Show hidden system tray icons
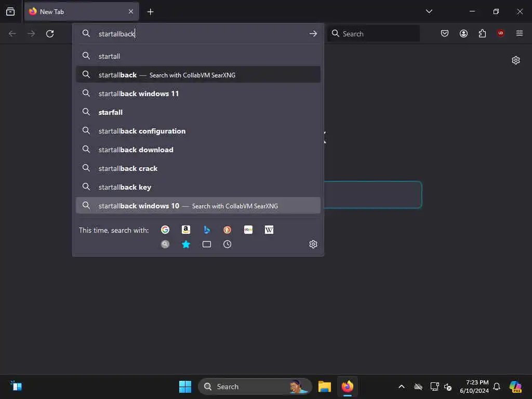The image size is (532, 399). pos(402,387)
